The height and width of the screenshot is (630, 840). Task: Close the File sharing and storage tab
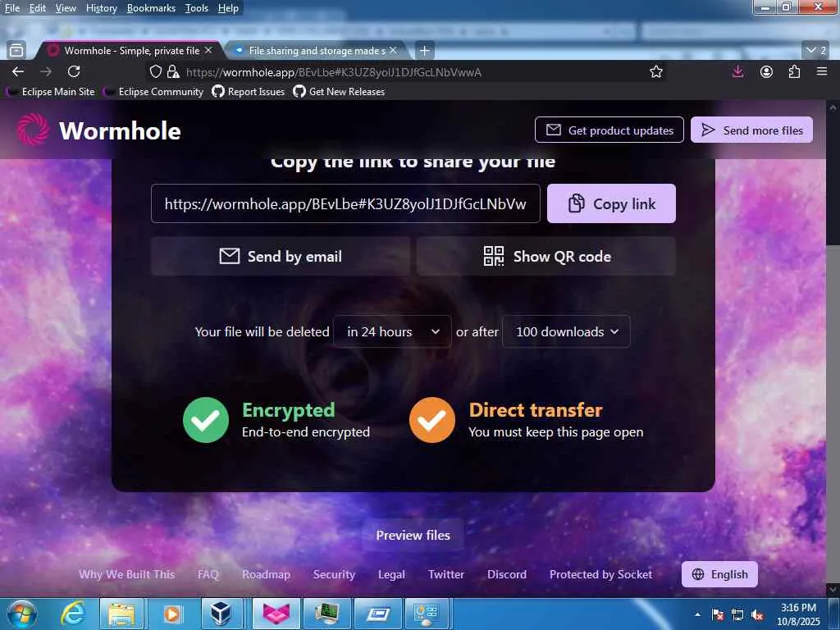tap(393, 50)
